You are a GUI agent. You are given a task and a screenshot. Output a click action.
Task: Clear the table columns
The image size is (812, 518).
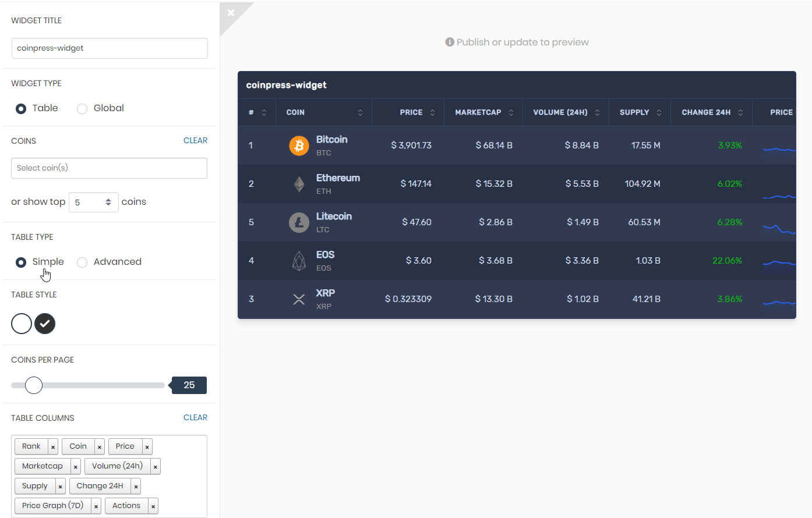pos(195,417)
